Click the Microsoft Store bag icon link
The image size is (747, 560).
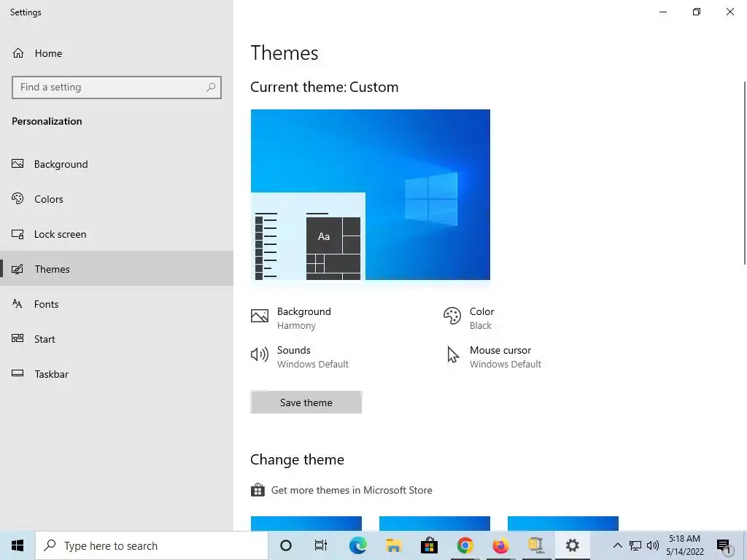click(x=258, y=489)
